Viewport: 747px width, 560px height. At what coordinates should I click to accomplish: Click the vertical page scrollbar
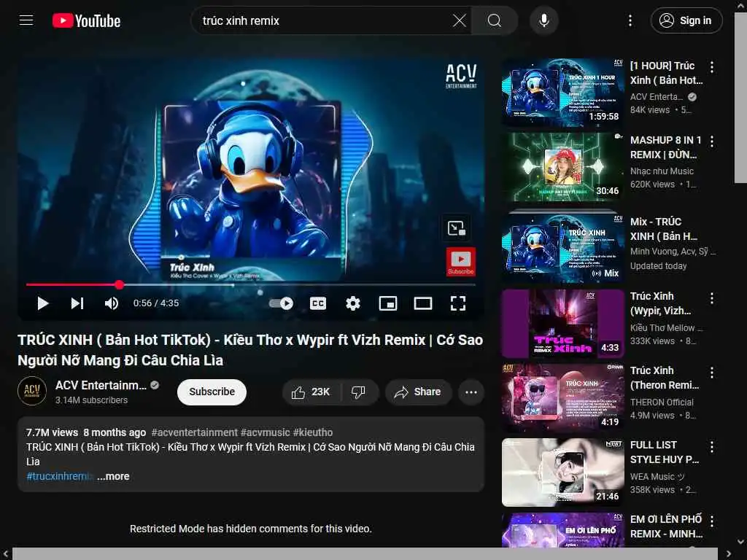(740, 98)
